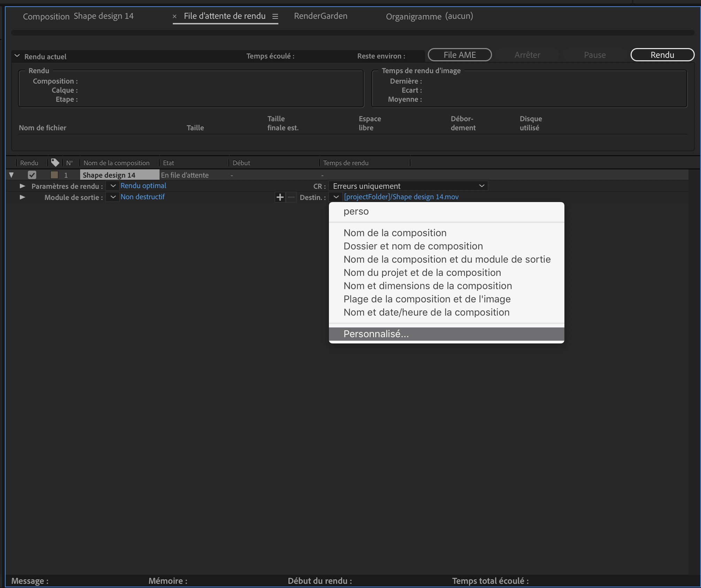Select Personnalisé... menu entry
This screenshot has width=701, height=588.
(447, 334)
